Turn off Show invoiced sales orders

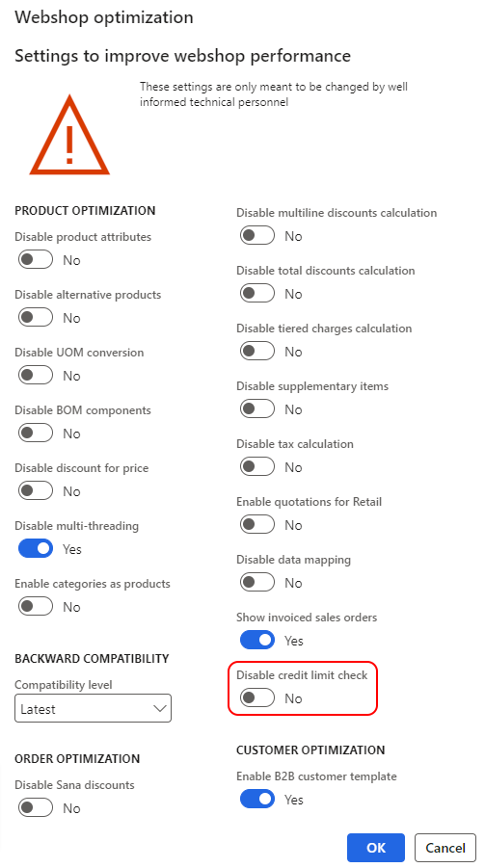pyautogui.click(x=257, y=641)
